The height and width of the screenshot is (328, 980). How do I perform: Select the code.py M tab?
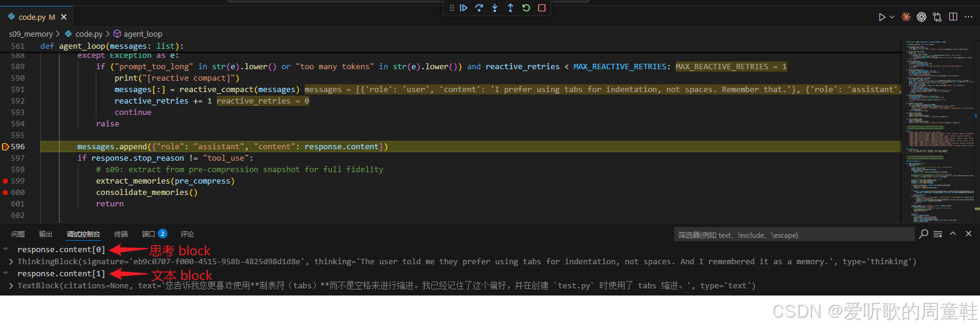click(36, 17)
